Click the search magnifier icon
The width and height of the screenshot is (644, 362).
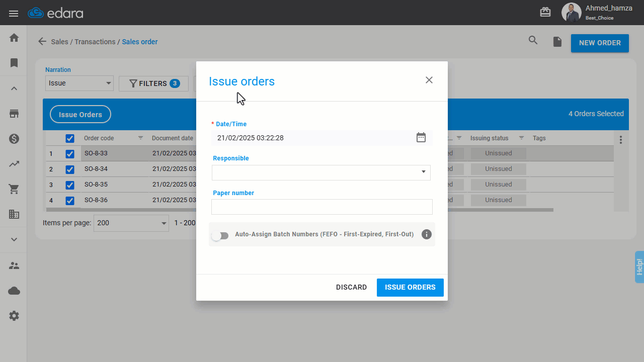tap(533, 41)
